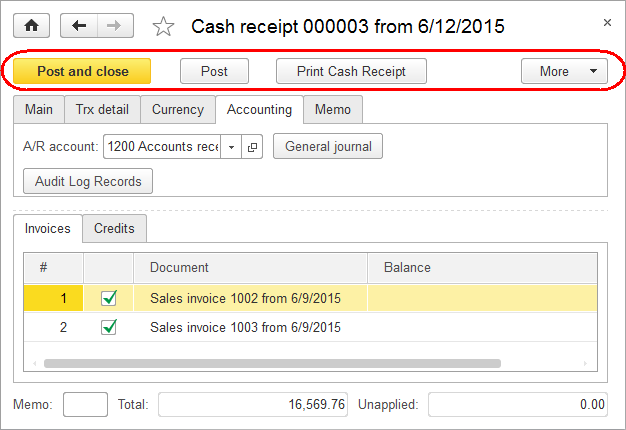Select the Currency tab

(178, 109)
